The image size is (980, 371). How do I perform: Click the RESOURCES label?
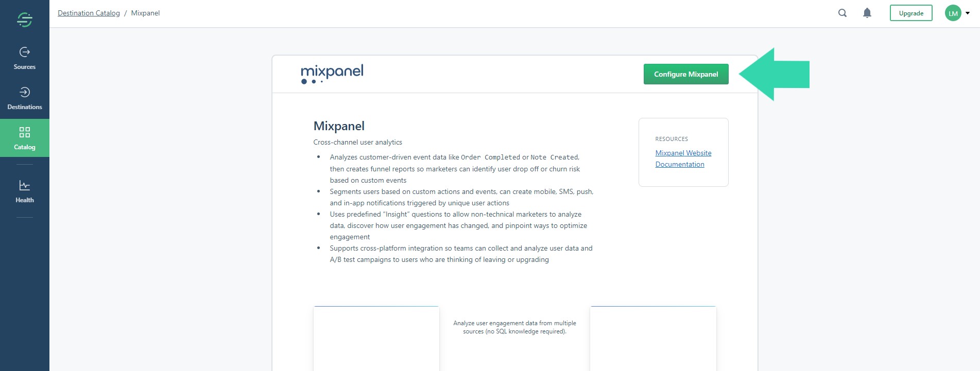[x=672, y=139]
